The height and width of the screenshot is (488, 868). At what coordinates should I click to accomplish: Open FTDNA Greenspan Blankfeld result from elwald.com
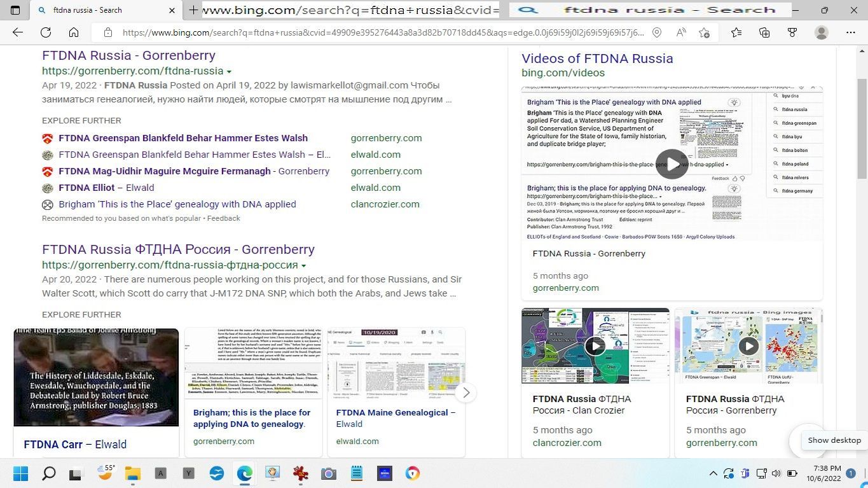click(195, 155)
